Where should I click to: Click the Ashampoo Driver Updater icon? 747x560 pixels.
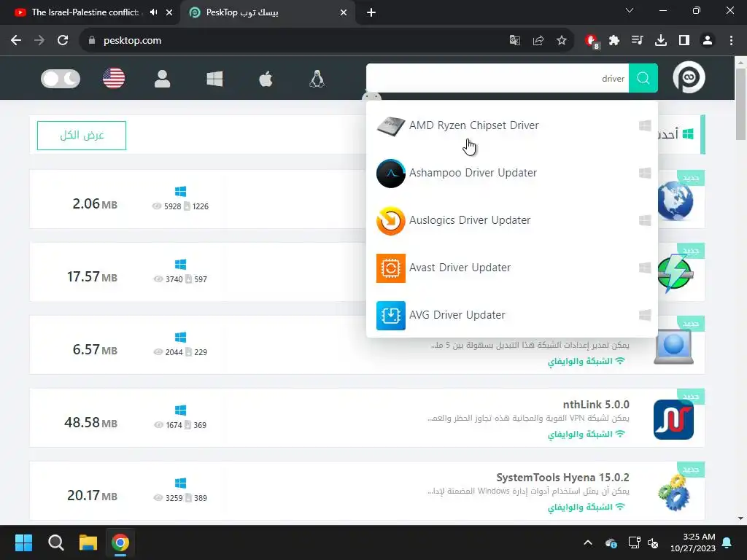click(391, 174)
